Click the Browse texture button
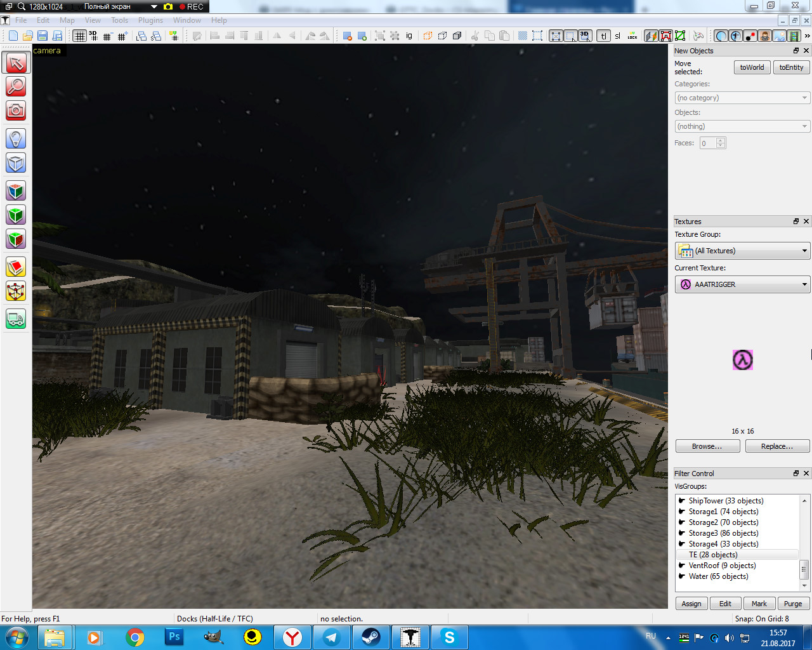 tap(707, 446)
